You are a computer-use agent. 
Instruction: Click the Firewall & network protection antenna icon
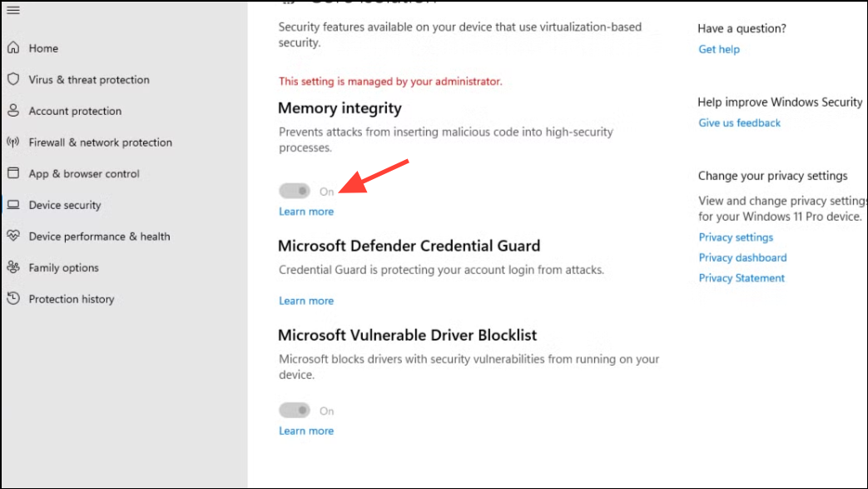(13, 142)
